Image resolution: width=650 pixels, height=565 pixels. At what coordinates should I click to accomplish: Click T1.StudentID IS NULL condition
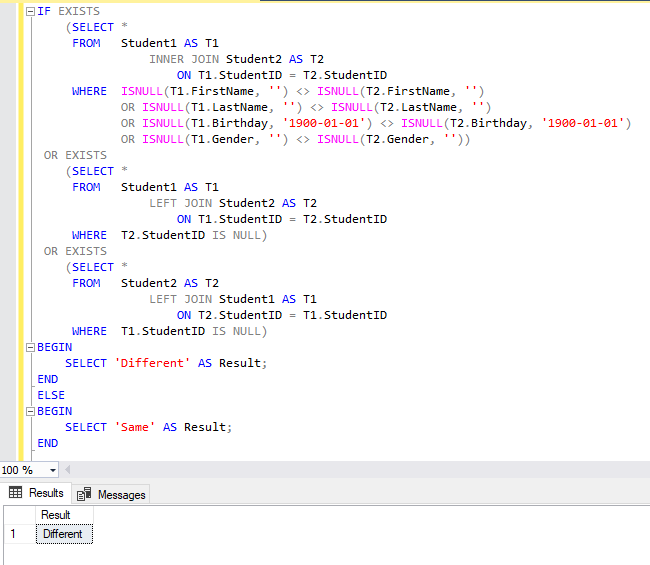point(194,331)
